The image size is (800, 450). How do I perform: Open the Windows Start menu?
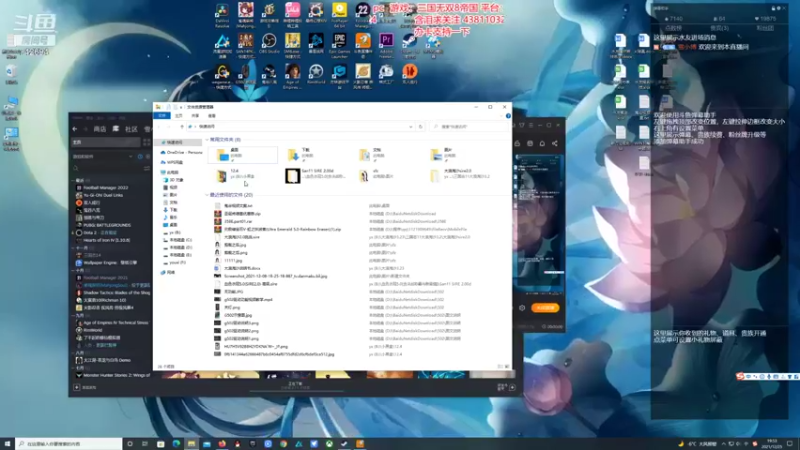click(x=7, y=444)
